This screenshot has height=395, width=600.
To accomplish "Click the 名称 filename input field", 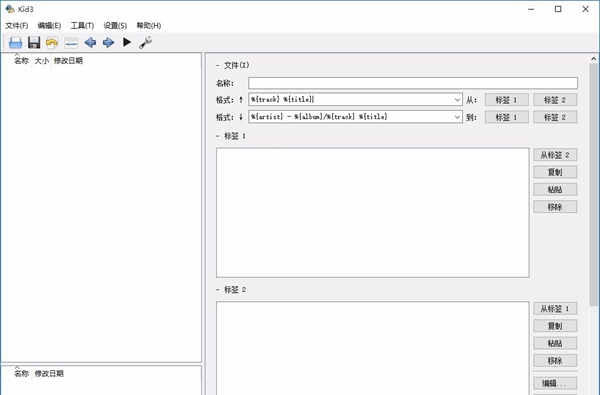I will pyautogui.click(x=413, y=83).
